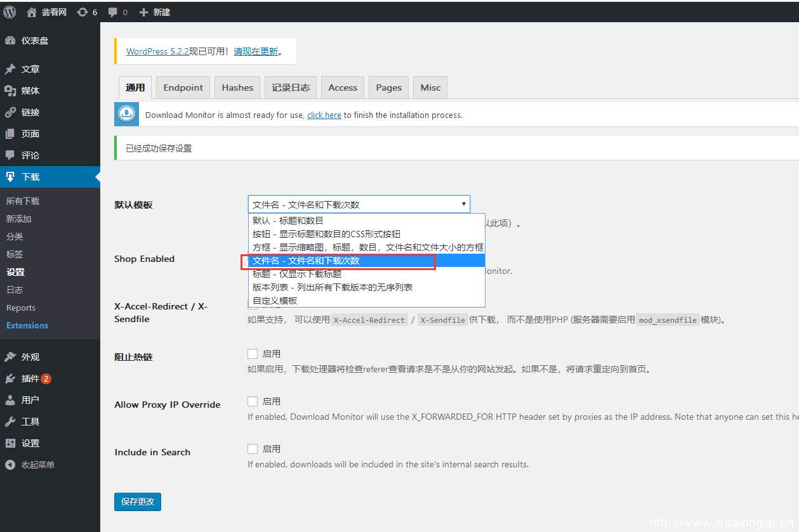Click the 用户 users icon
The width and height of the screenshot is (799, 532).
click(10, 400)
